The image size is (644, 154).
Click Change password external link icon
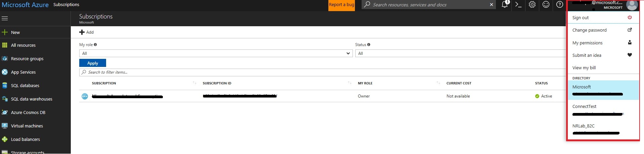tap(630, 30)
